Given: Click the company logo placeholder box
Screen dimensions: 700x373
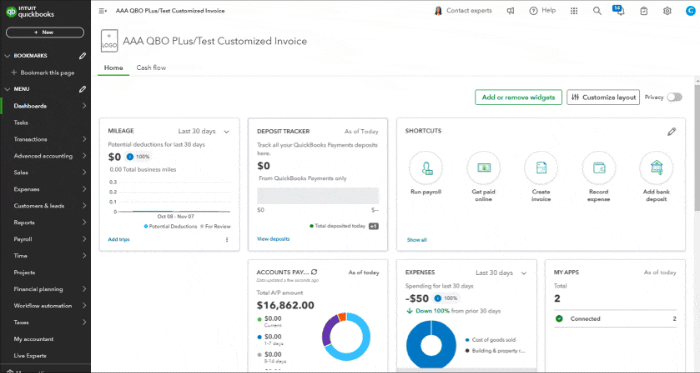Looking at the screenshot, I should [x=109, y=41].
